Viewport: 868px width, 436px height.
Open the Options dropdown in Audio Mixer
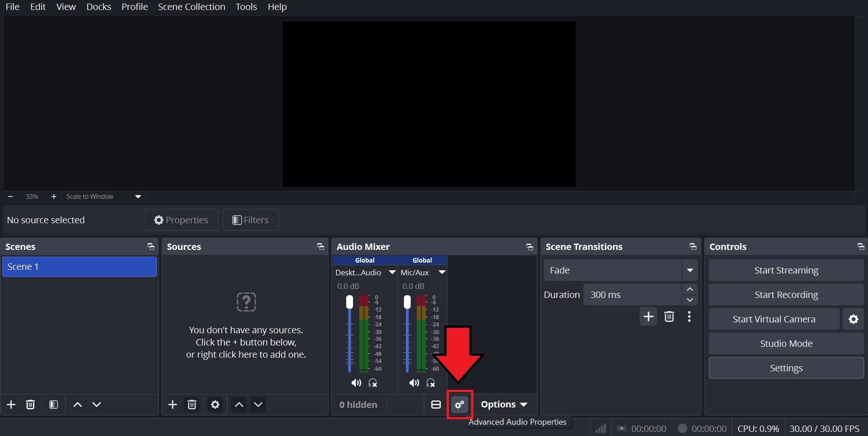pos(504,404)
